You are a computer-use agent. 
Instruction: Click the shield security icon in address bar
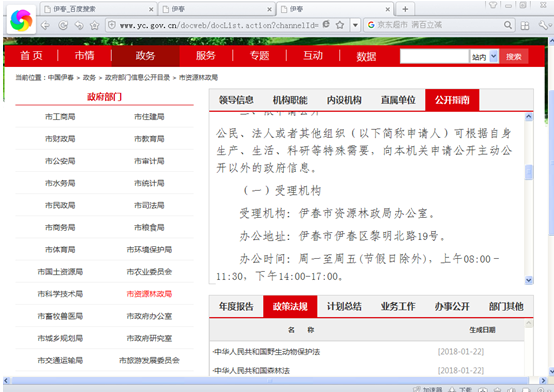[x=112, y=25]
